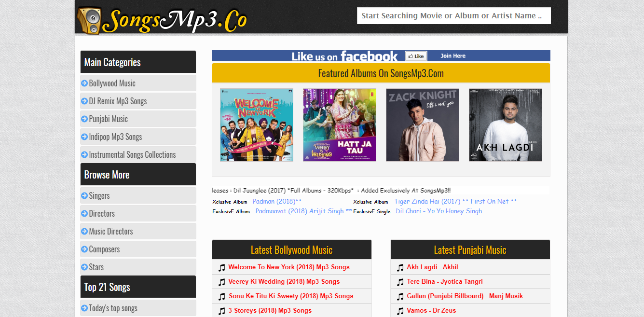
Task: Click music note icon next to Gallan
Action: (400, 296)
